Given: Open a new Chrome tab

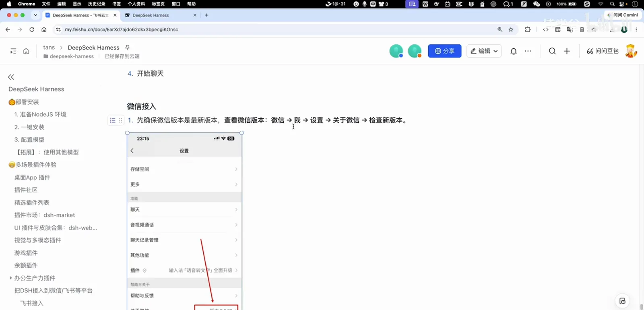Looking at the screenshot, I should coord(206,15).
